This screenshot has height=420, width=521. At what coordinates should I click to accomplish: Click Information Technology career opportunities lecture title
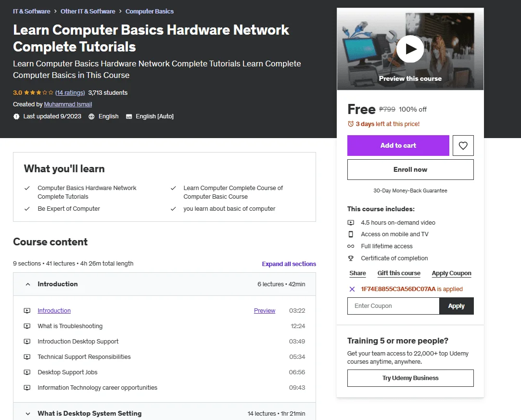[97, 387]
